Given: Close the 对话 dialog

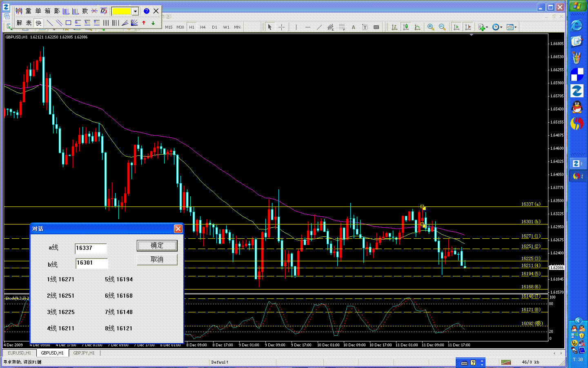Looking at the screenshot, I should point(178,229).
